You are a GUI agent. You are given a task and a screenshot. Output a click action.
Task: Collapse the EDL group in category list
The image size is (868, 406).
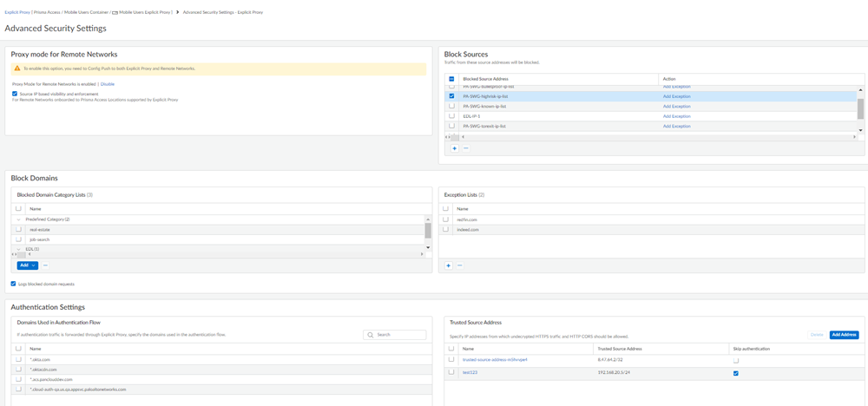coord(18,249)
